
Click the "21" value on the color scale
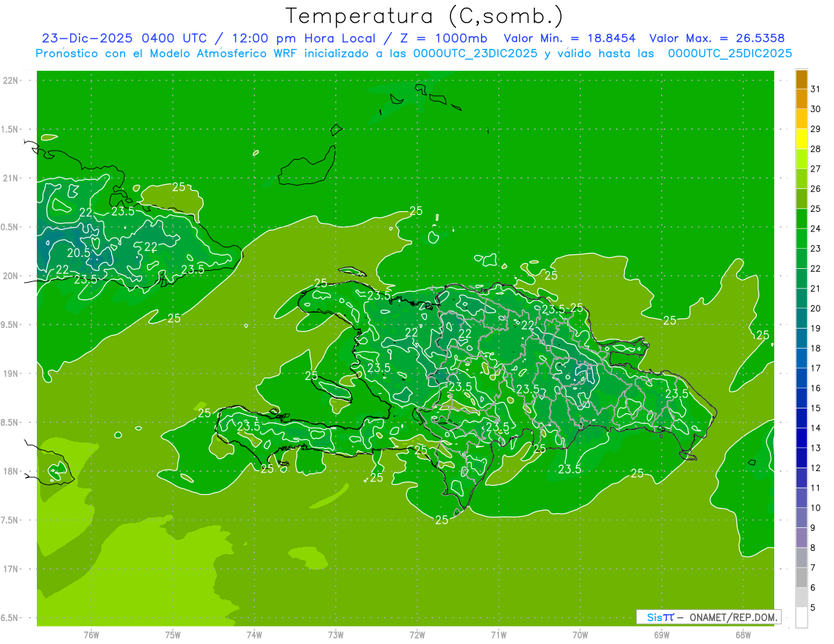click(x=816, y=288)
